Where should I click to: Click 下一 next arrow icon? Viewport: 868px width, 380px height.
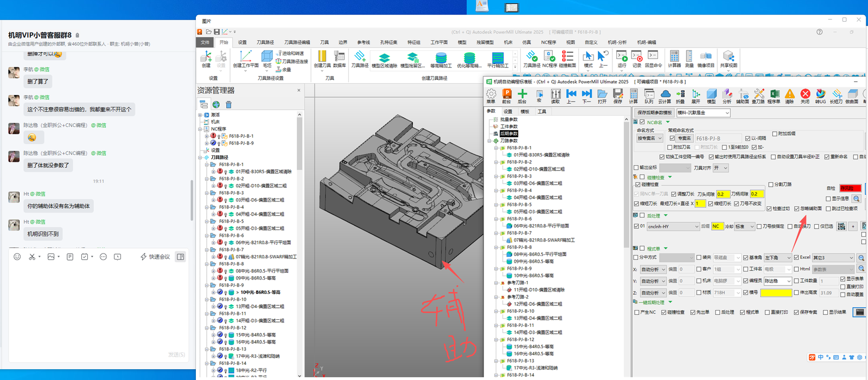point(586,94)
